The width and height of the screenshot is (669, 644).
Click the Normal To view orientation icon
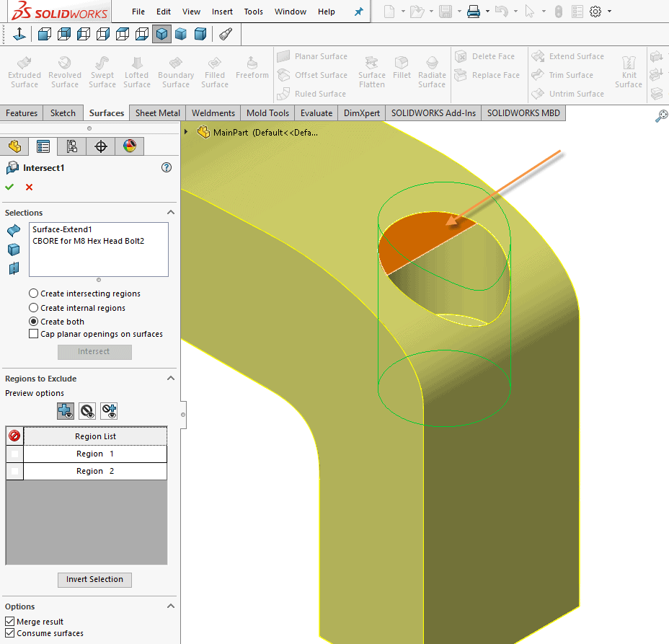click(x=19, y=34)
